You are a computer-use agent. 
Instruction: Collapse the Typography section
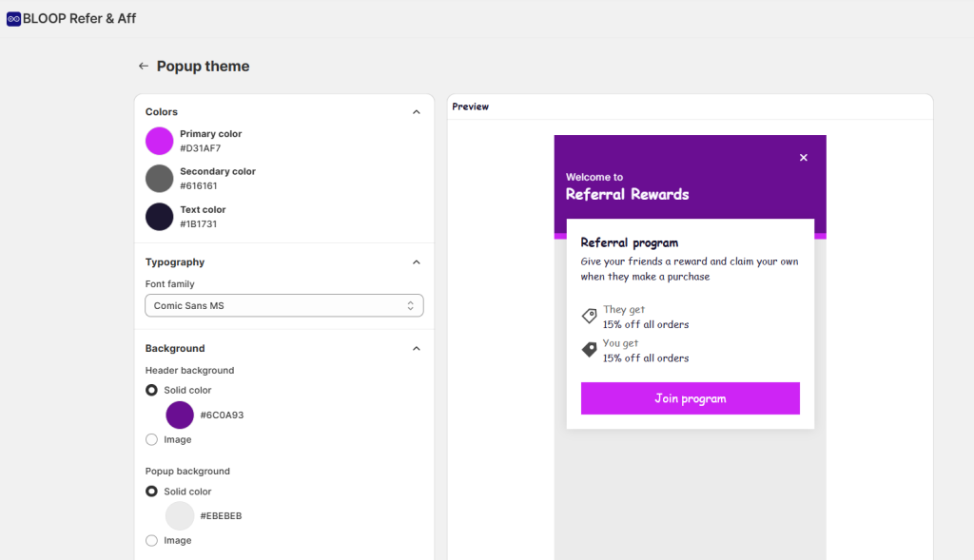point(416,261)
